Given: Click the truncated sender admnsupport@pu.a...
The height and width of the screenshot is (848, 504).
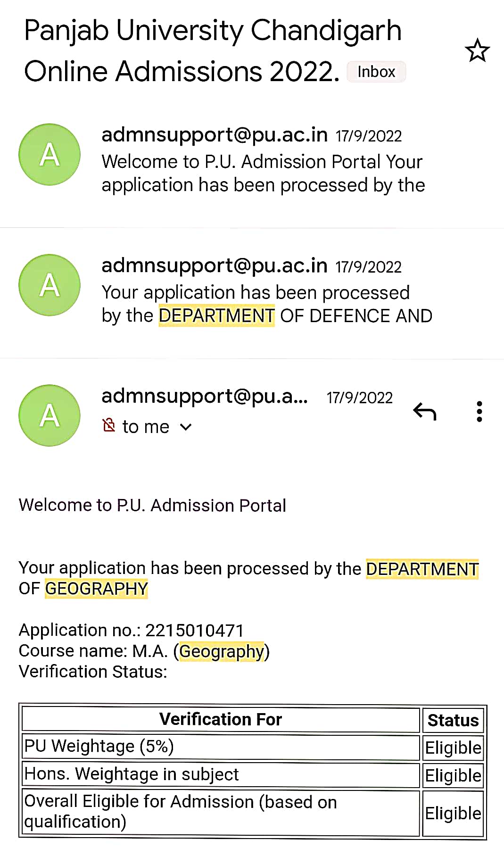Looking at the screenshot, I should (205, 396).
